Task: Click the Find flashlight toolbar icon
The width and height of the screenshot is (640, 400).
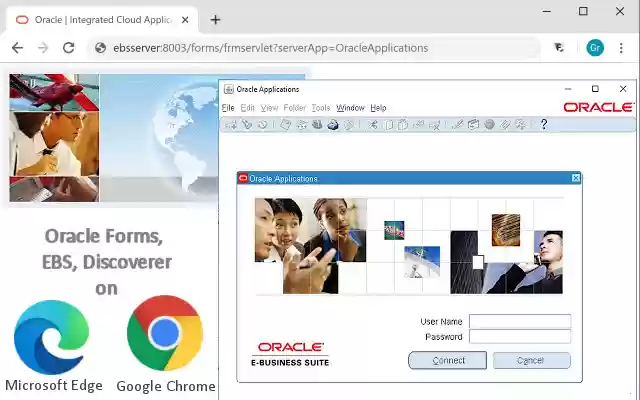Action: point(247,124)
